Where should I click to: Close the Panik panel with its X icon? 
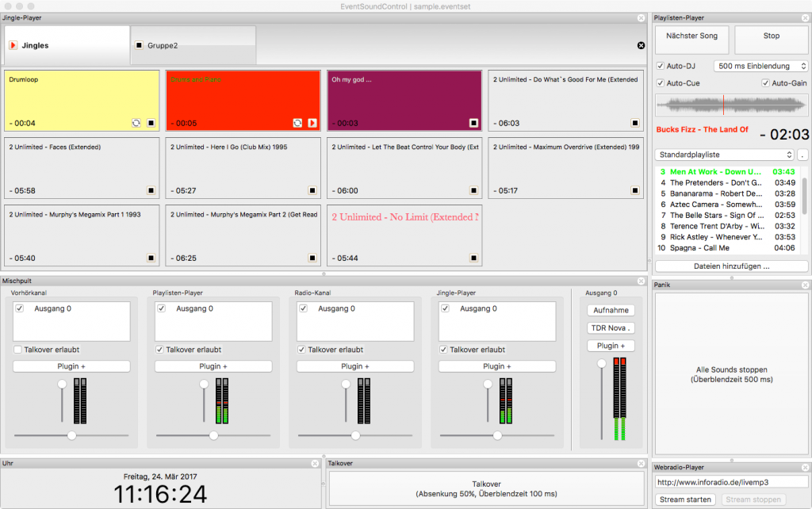(805, 285)
